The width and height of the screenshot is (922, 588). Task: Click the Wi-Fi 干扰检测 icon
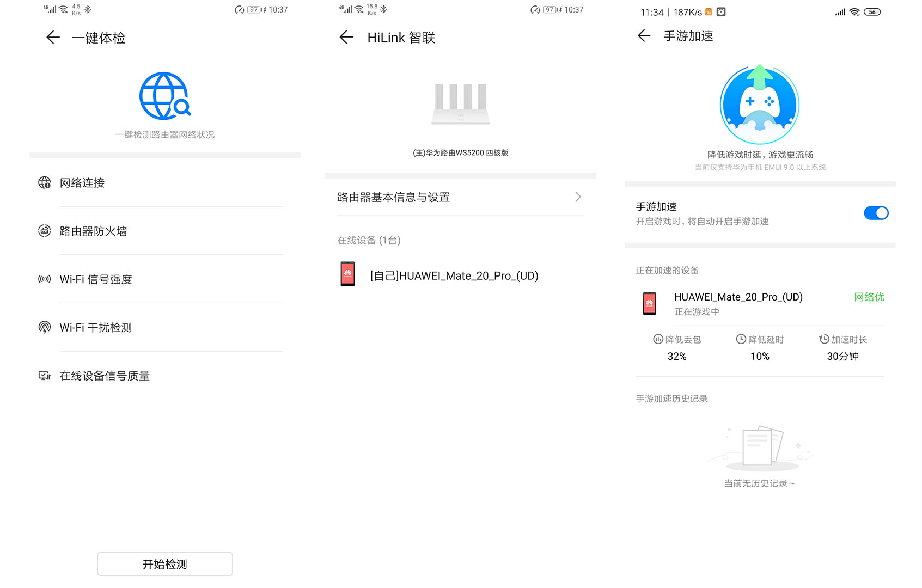[45, 327]
